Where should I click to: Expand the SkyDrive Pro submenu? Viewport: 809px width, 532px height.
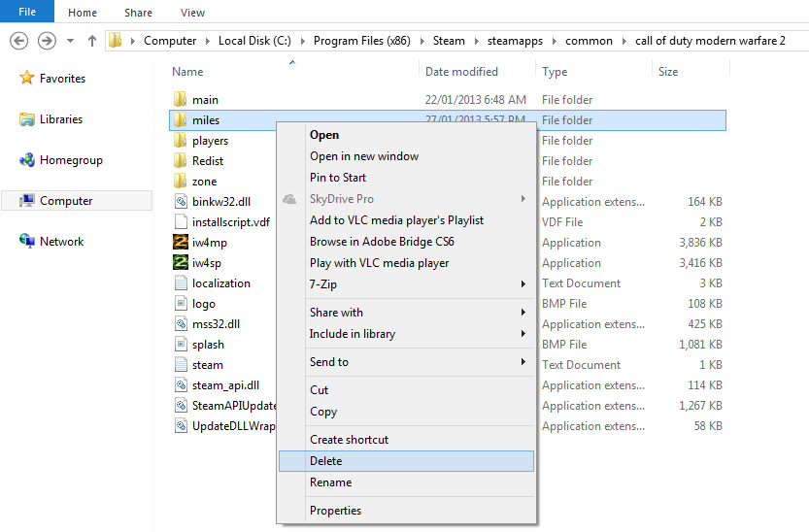406,198
